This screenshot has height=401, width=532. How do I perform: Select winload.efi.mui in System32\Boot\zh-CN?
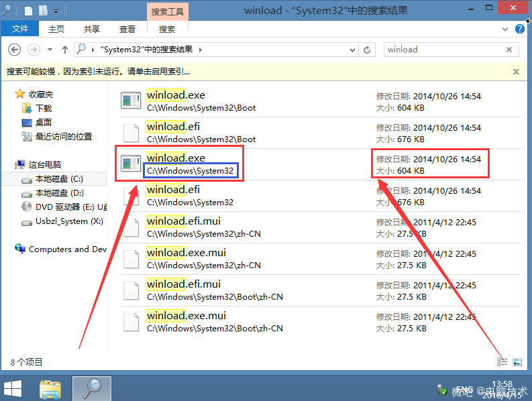pos(321,290)
